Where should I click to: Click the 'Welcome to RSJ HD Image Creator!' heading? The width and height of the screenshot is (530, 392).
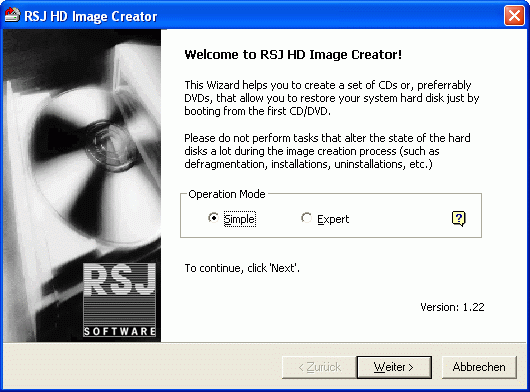click(293, 54)
